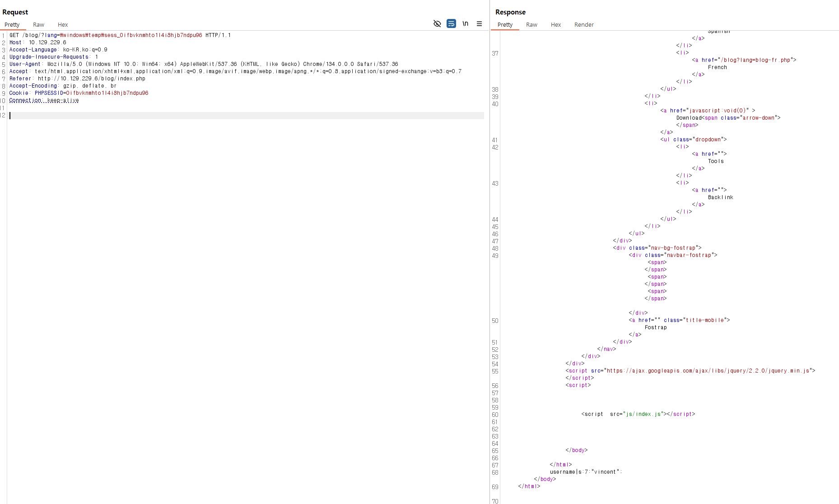Click the navbar-fostrap div line
The height and width of the screenshot is (504, 839).
(673, 255)
